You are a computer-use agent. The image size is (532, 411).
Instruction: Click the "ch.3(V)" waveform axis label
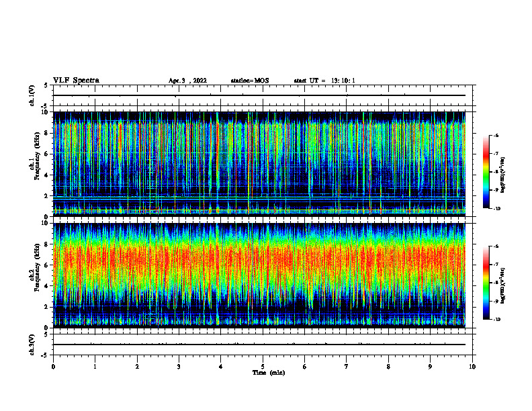tap(32, 345)
